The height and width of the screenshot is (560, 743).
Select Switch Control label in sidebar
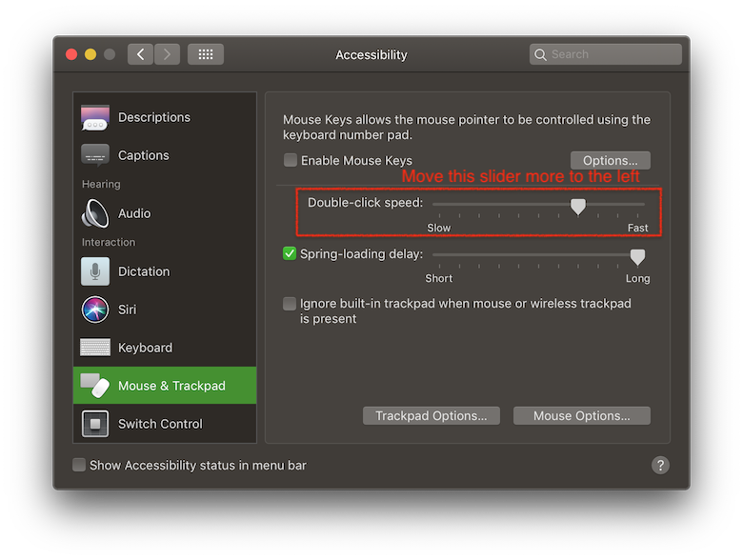(160, 424)
